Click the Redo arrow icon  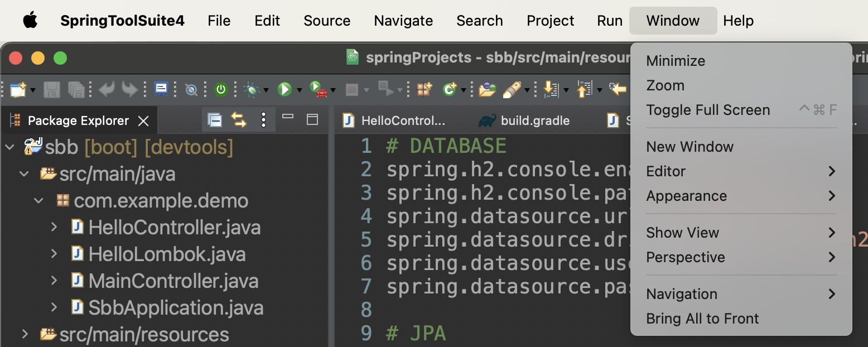coord(129,89)
